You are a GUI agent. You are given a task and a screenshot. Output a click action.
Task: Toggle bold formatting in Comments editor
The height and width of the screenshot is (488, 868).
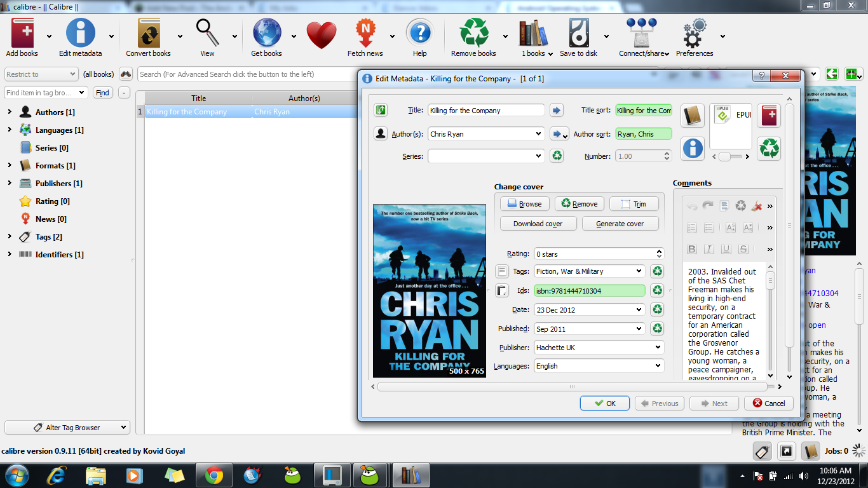[x=692, y=249]
